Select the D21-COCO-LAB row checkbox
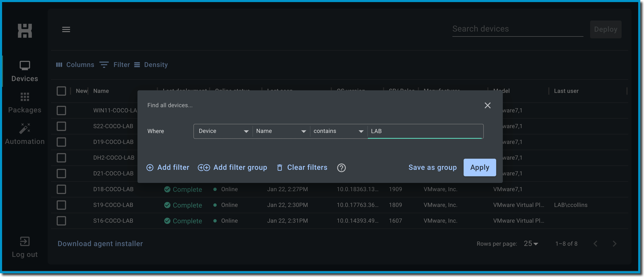 point(61,174)
